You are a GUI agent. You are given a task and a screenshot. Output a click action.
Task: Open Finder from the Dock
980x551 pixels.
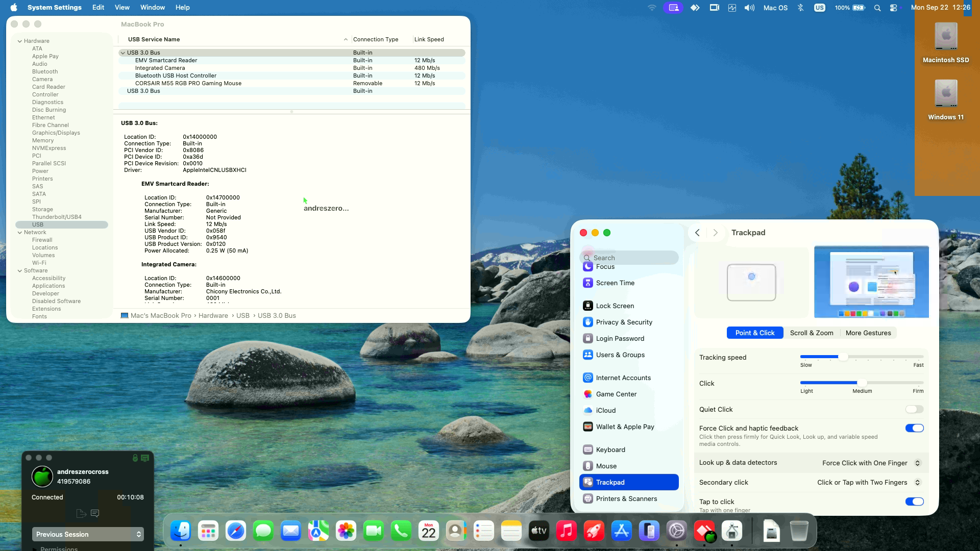tap(181, 531)
